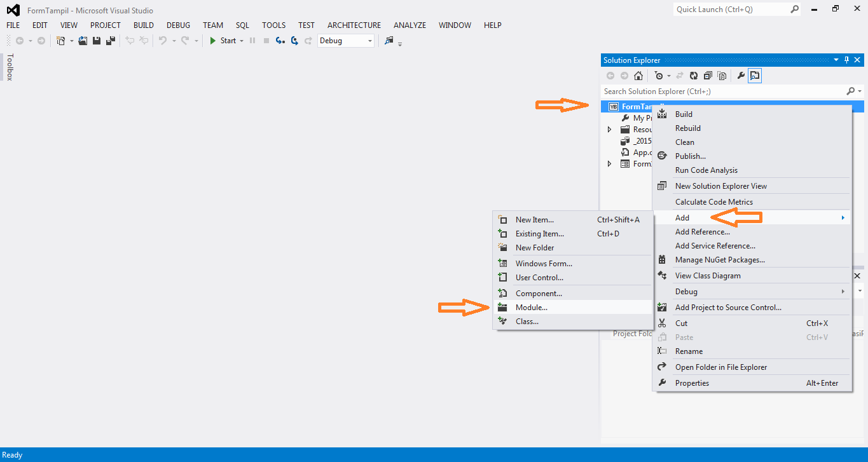Toggle Show All Files in Solution Explorer
Viewport: 868px width, 462px height.
pyautogui.click(x=721, y=75)
